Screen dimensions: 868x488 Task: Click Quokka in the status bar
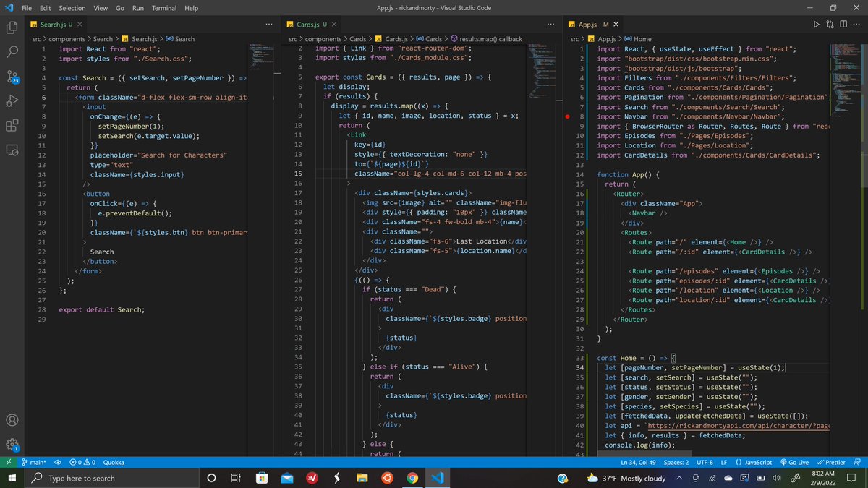point(114,462)
